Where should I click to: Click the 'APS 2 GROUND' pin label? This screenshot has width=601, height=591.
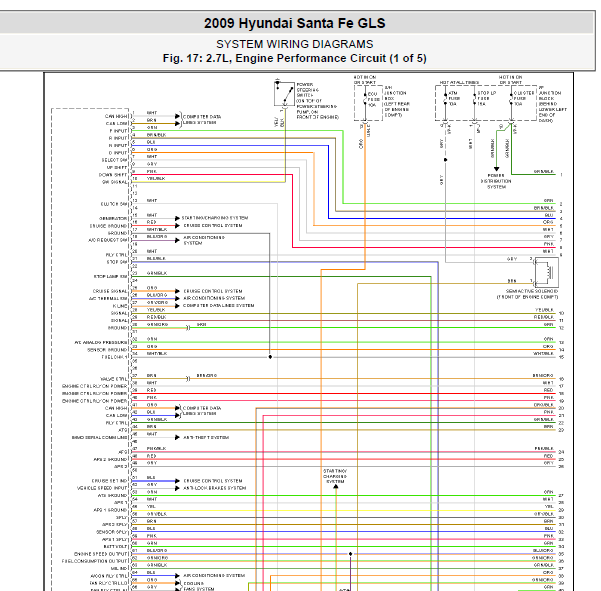pyautogui.click(x=110, y=459)
